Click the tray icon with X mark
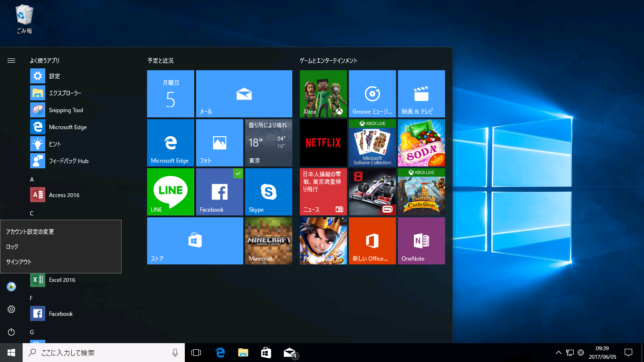The height and width of the screenshot is (362, 644). point(581,353)
